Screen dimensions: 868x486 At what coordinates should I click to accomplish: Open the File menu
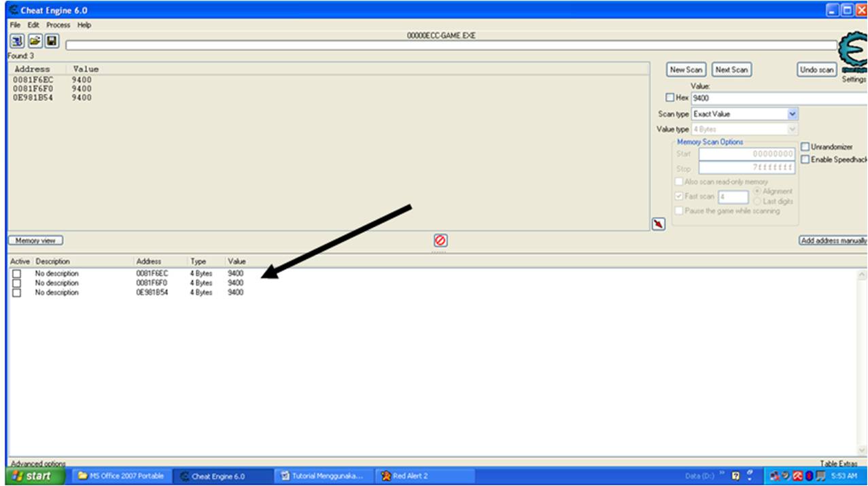pyautogui.click(x=15, y=25)
